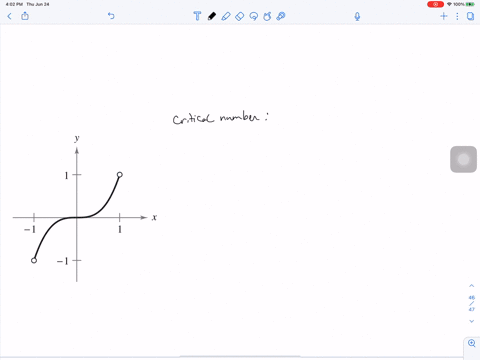Tap the red screen recording indicator
This screenshot has width=480, height=360.
pos(435,4)
